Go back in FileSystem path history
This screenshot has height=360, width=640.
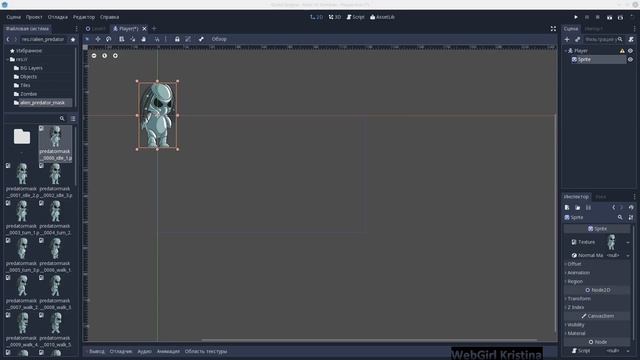8,39
